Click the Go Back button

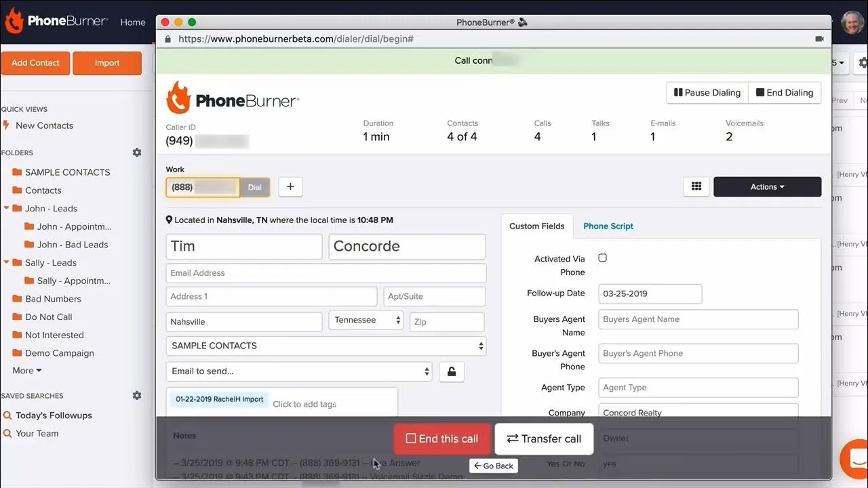tap(494, 466)
